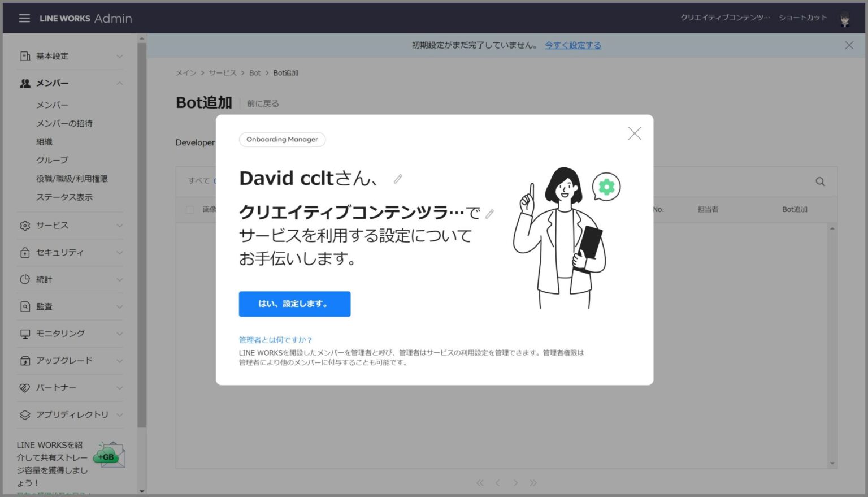This screenshot has width=868, height=497.
Task: Click the profile avatar in the top bar
Action: [x=844, y=18]
